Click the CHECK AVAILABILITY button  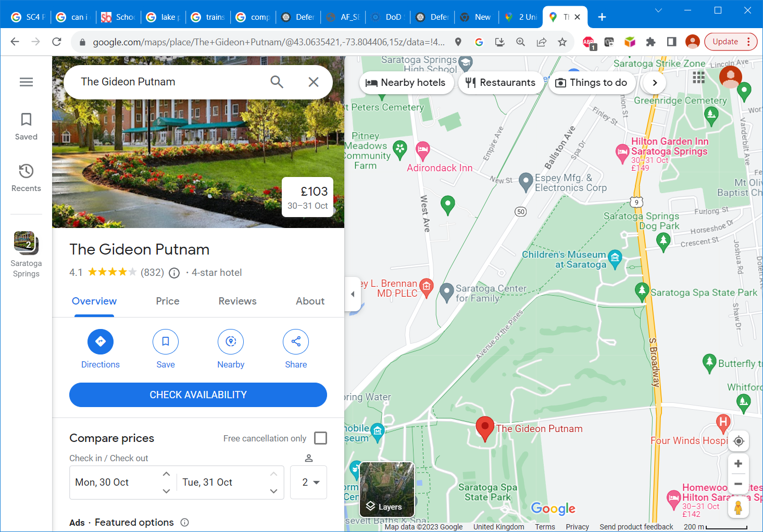click(198, 395)
